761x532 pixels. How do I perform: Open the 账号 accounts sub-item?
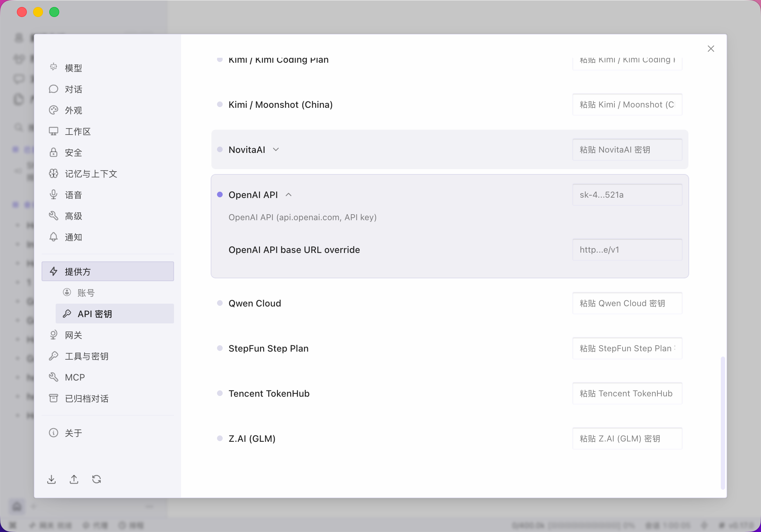pos(115,292)
